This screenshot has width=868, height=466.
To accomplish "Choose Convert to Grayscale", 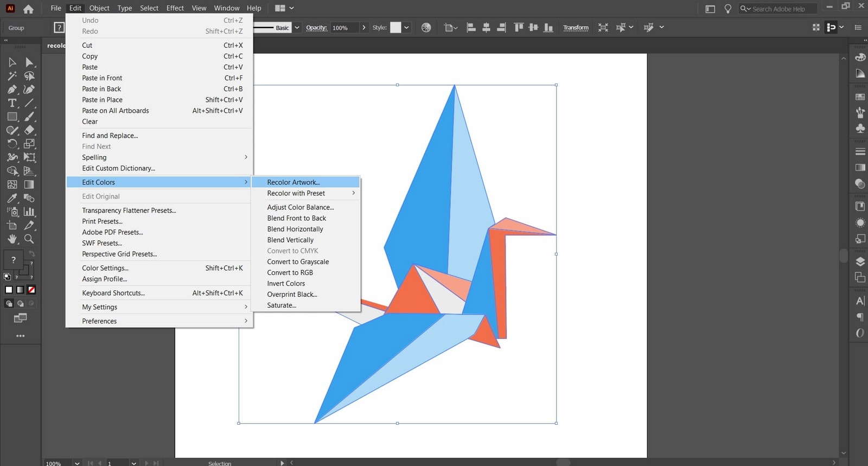I will tap(306, 261).
